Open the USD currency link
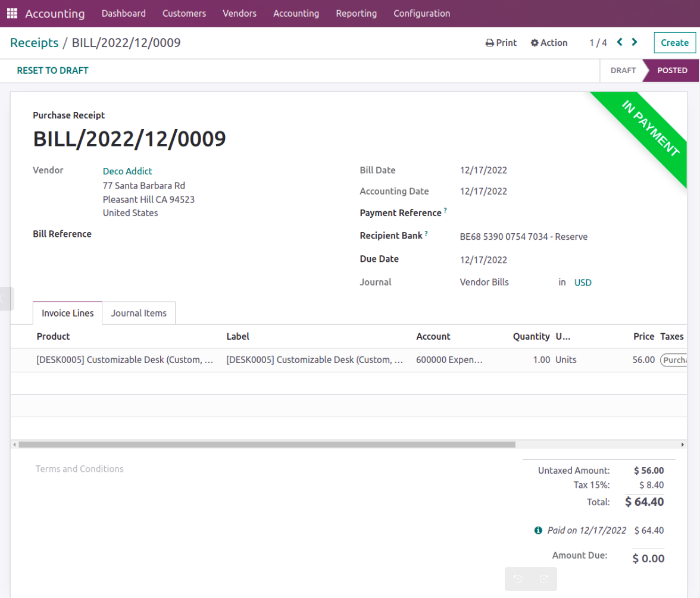The image size is (700, 598). (583, 283)
